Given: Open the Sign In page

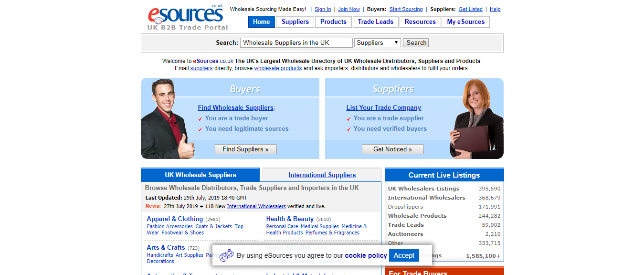Looking at the screenshot, I should (322, 9).
